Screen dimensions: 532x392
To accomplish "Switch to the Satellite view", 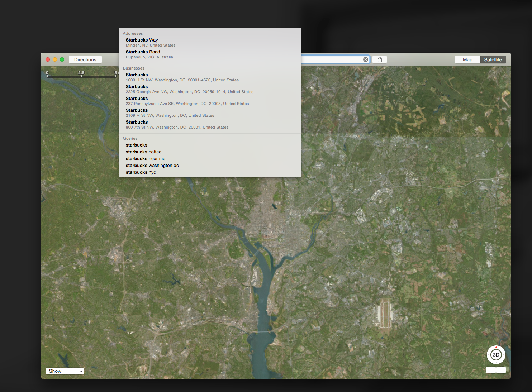I will click(x=493, y=59).
